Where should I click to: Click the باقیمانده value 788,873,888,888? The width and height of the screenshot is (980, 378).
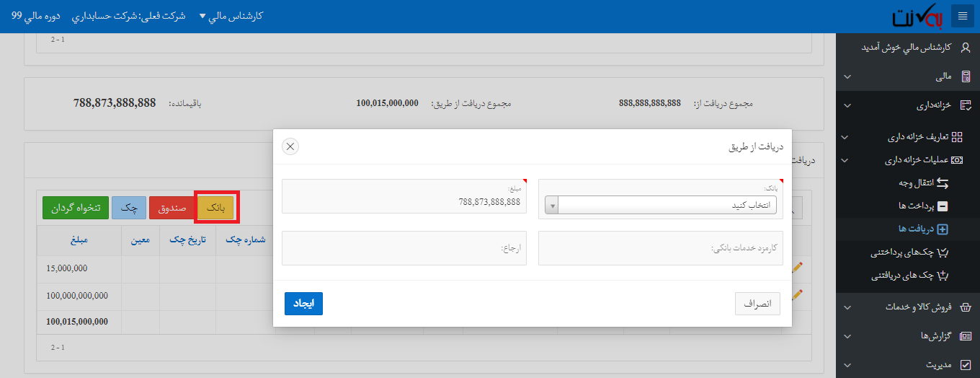tap(115, 102)
